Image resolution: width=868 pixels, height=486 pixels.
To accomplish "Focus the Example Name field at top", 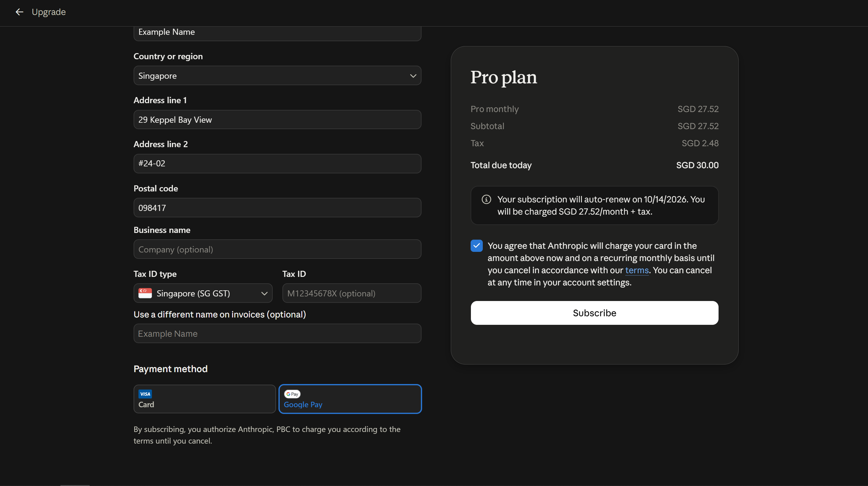I will pos(277,33).
